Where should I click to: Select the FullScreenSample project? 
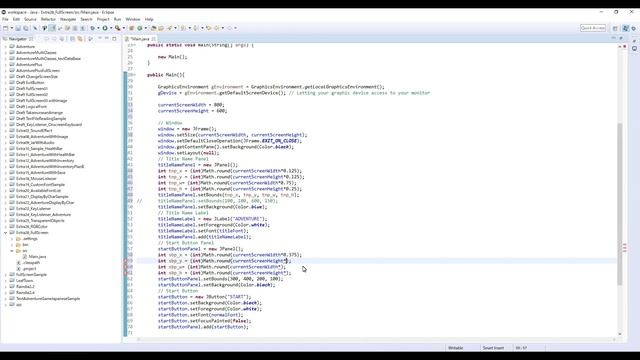[x=31, y=275]
